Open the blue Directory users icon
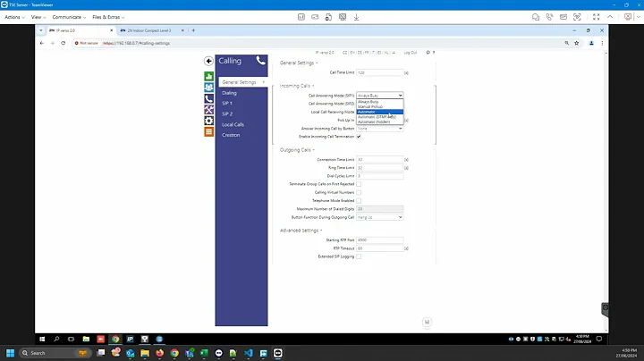The height and width of the screenshot is (361, 644). tap(208, 88)
